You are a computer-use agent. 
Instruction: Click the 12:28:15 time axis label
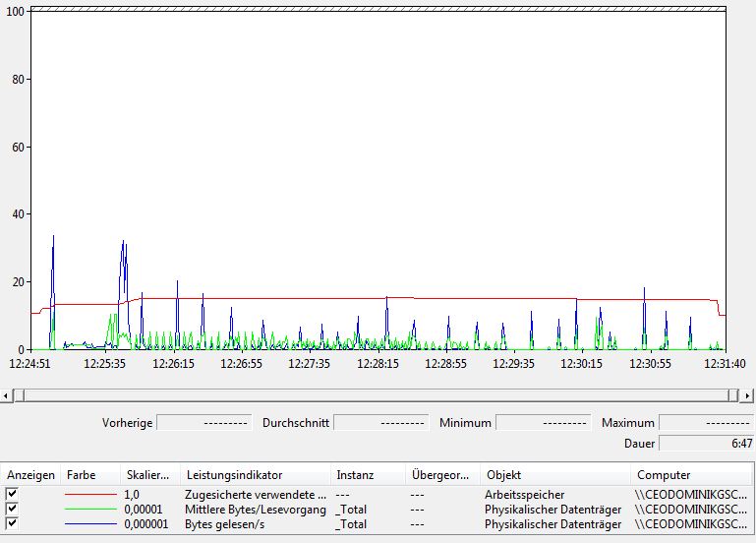pos(378,364)
